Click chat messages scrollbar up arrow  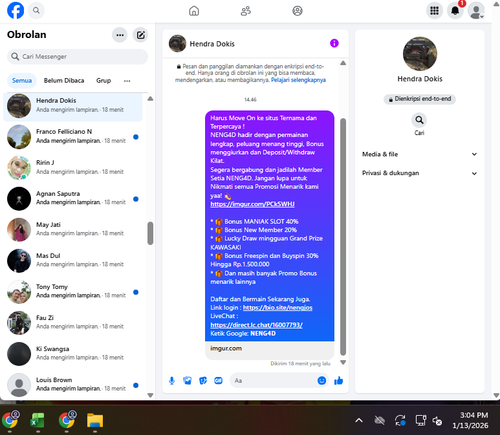click(x=343, y=63)
